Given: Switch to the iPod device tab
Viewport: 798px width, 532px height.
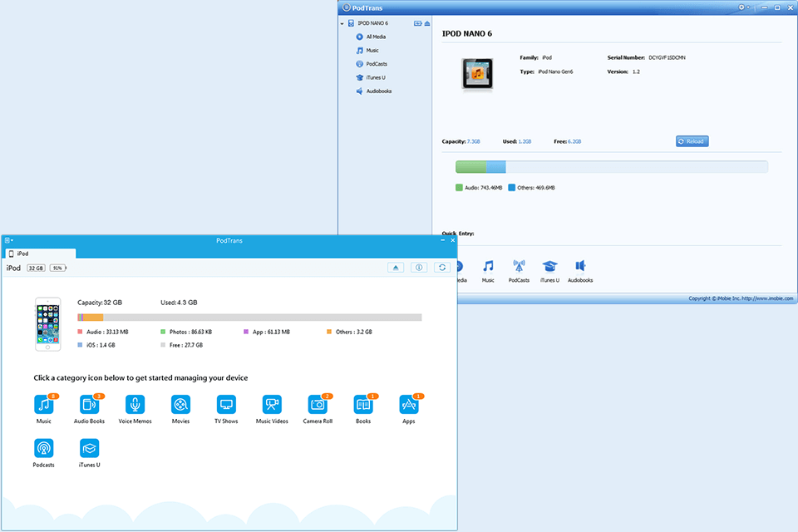Looking at the screenshot, I should (x=40, y=254).
